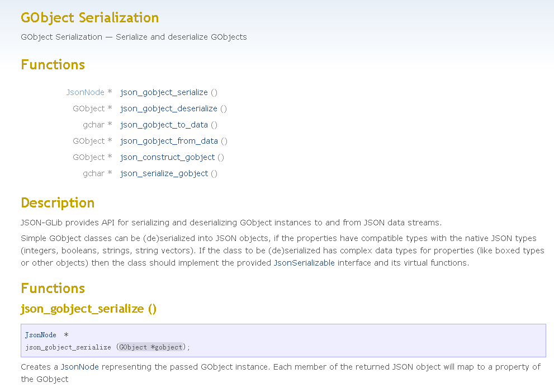Select the GObject Serialization page title
This screenshot has width=554, height=392.
(89, 17)
